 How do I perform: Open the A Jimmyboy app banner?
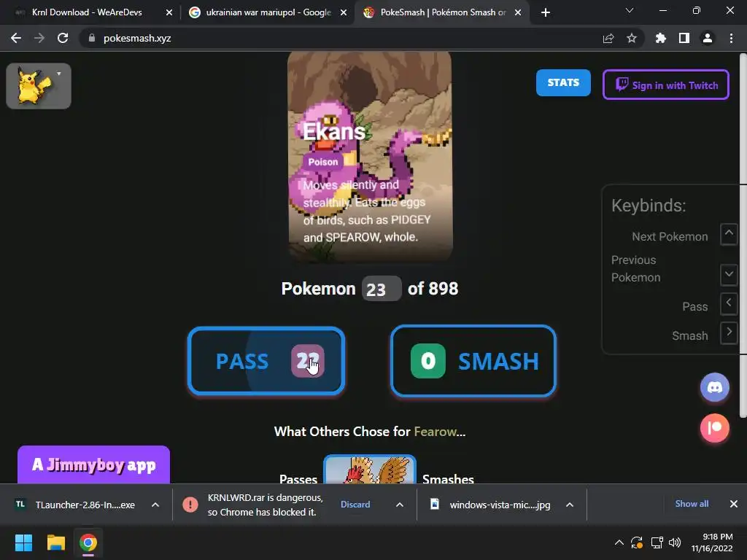click(94, 464)
